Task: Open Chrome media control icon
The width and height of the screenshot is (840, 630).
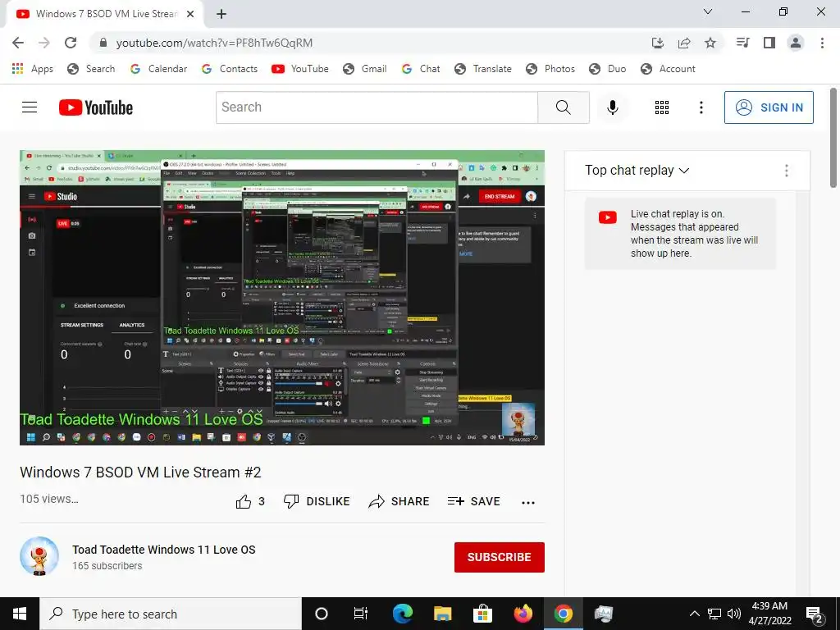Action: coord(742,43)
